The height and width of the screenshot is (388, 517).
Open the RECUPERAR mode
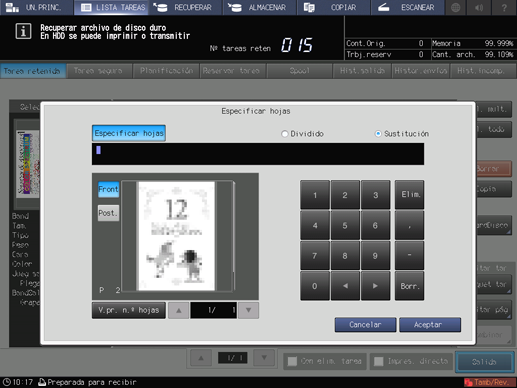pyautogui.click(x=186, y=7)
